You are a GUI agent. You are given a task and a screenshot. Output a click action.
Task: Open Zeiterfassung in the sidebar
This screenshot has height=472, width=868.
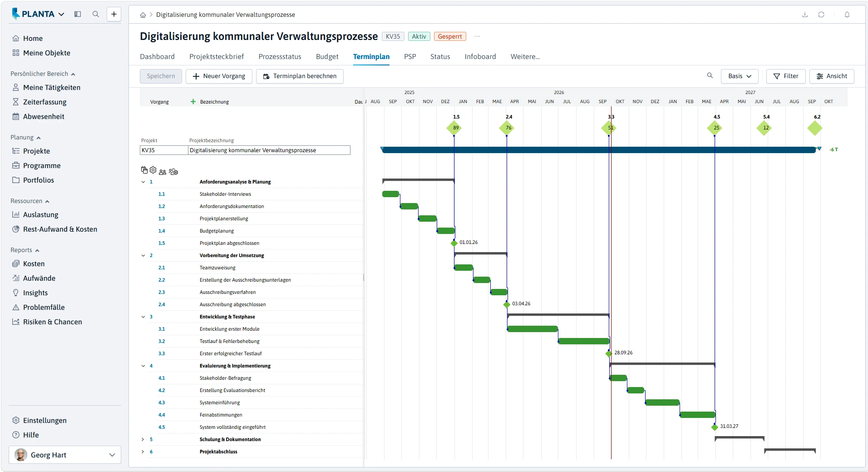pos(45,102)
